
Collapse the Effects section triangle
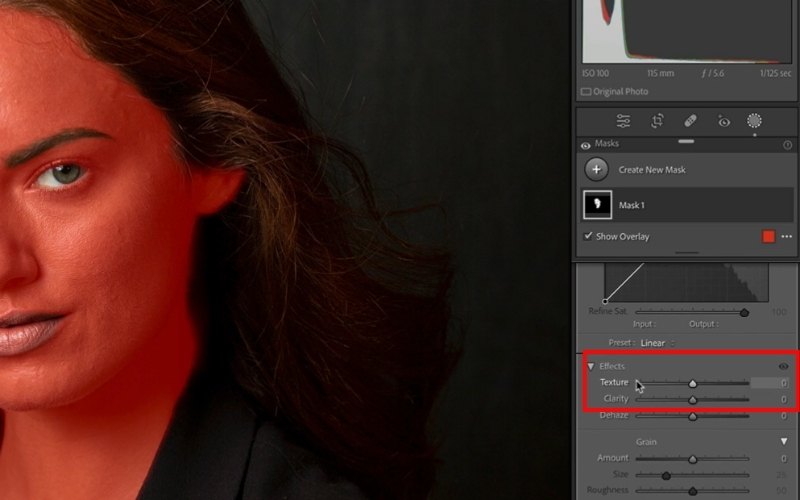click(x=591, y=366)
